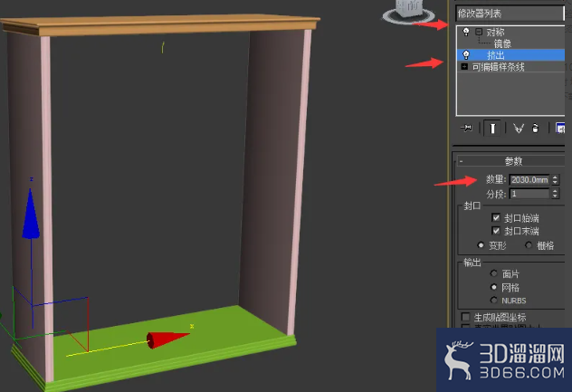Toggle the lightbulb of the 挤出 modifier

tap(466, 54)
